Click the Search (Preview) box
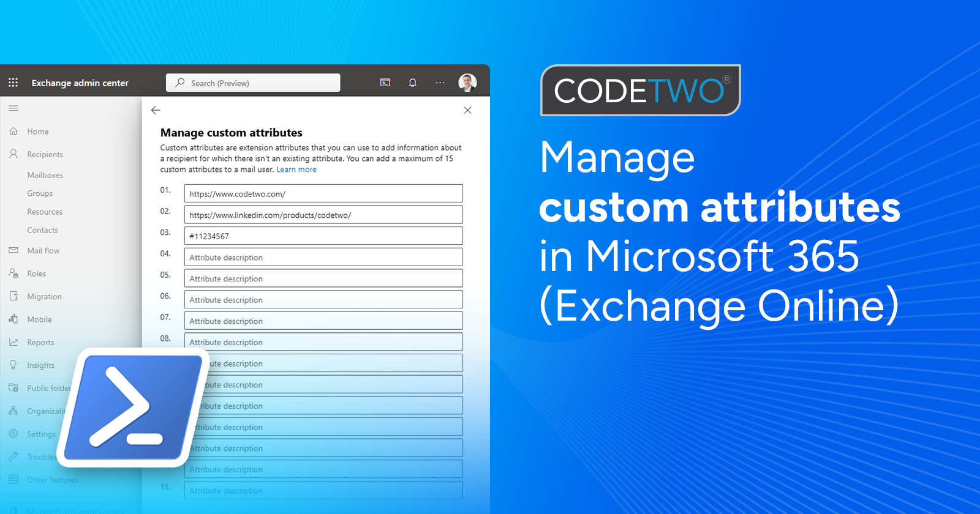The height and width of the screenshot is (514, 980). pyautogui.click(x=253, y=83)
